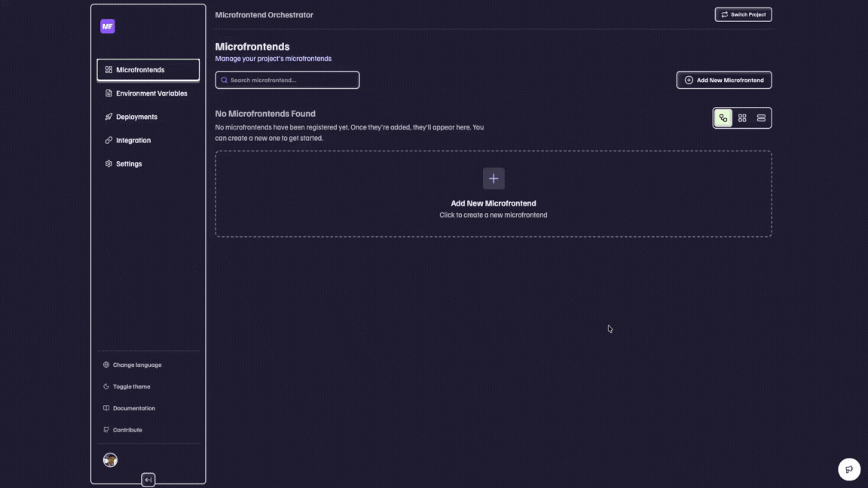
Task: Click the MF logo at sidebar top
Action: (107, 26)
